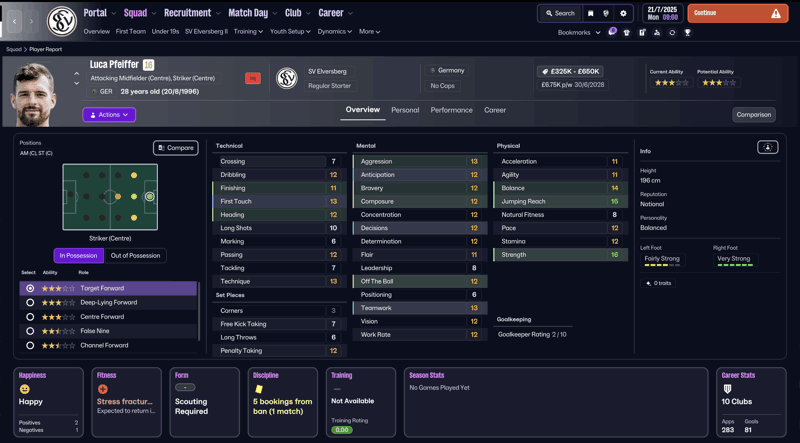The width and height of the screenshot is (800, 443).
Task: Go to next player with down chevron
Action: pyautogui.click(x=77, y=83)
